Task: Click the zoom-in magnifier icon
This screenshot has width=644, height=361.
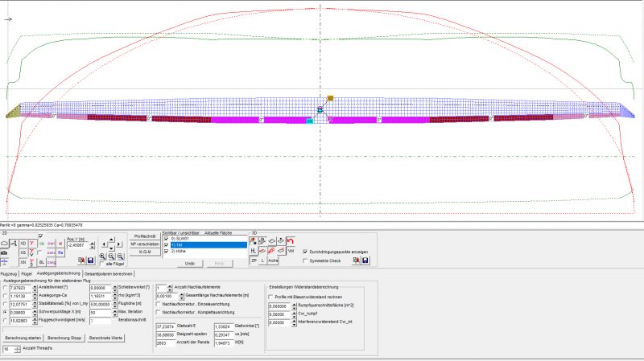Action: 103,254
